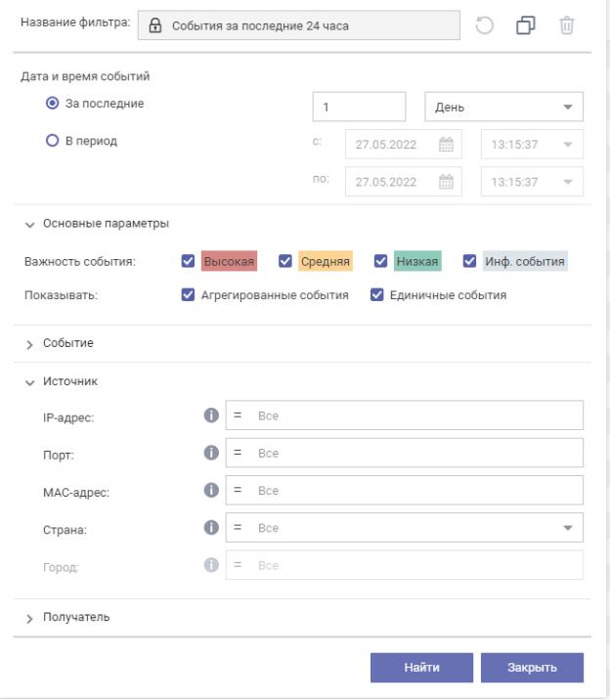Click the lock icon in filter name
610x700 pixels.
pos(154,25)
